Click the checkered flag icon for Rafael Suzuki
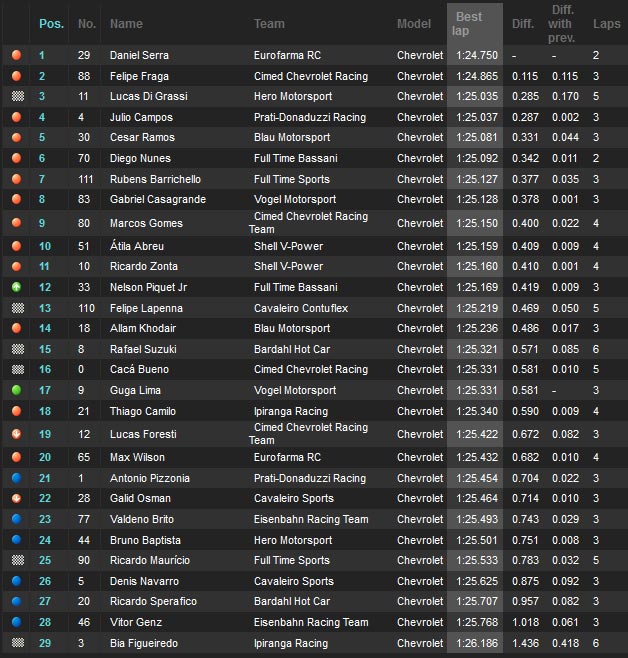The image size is (628, 658). pyautogui.click(x=17, y=349)
